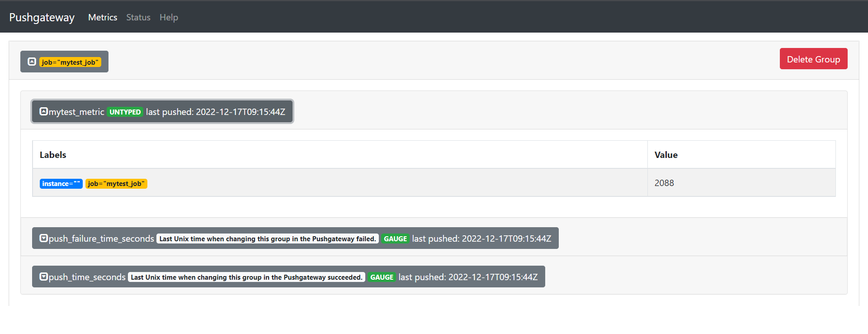The width and height of the screenshot is (868, 334).
Task: Click GAUGE badge on push_time_seconds
Action: coord(382,277)
